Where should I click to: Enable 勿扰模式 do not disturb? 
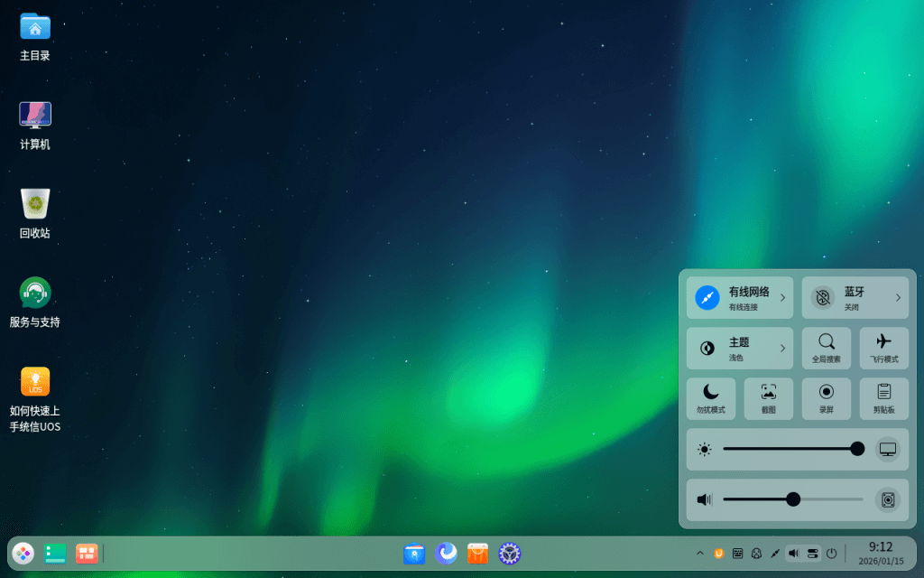point(711,398)
